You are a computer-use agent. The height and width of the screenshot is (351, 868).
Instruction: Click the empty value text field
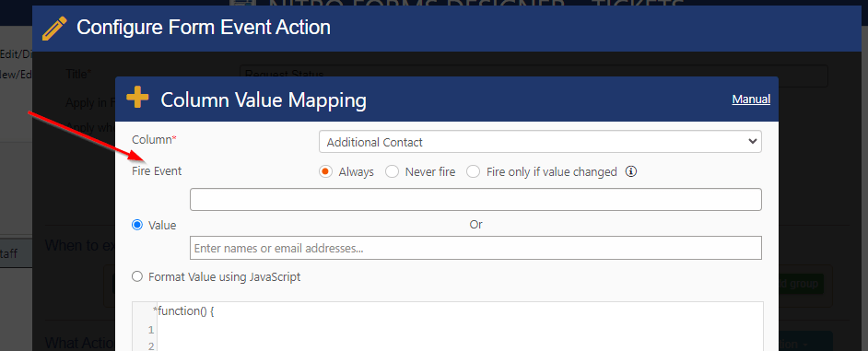click(475, 199)
